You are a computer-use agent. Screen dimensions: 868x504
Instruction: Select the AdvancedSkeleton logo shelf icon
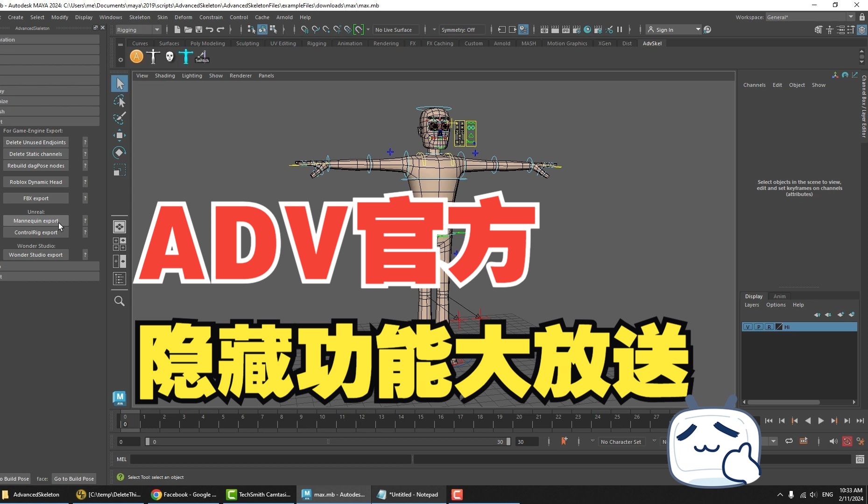[x=136, y=56]
